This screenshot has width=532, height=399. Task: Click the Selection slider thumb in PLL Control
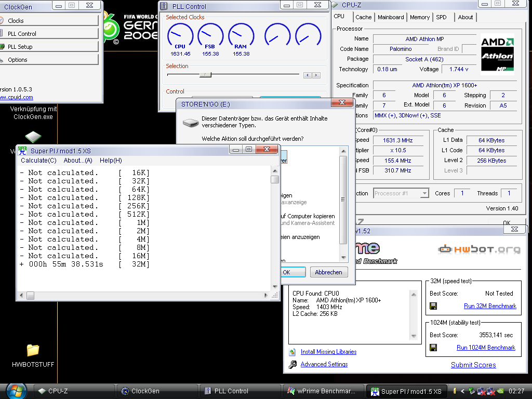[205, 75]
